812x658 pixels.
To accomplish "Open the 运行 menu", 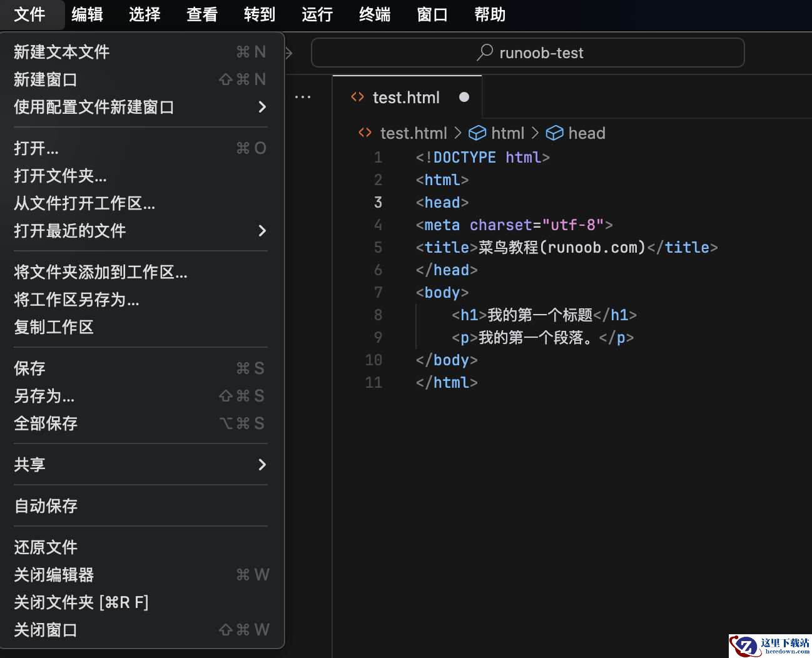I will pos(317,14).
